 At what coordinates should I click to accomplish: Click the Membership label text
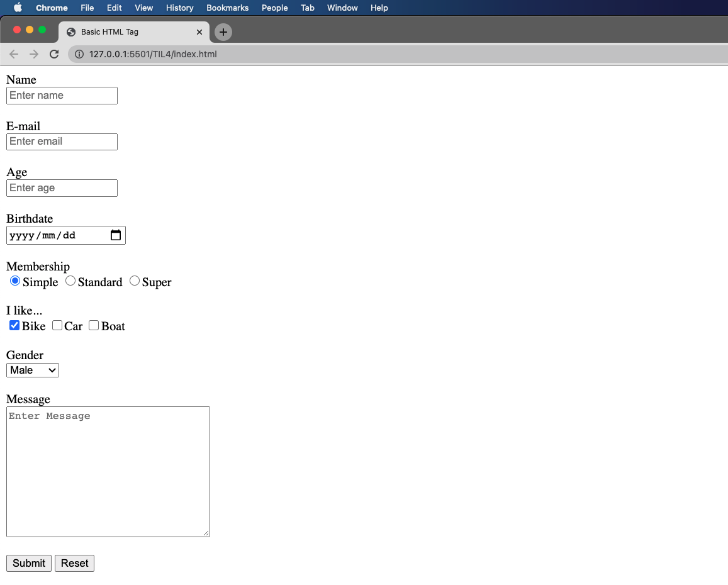click(x=38, y=267)
